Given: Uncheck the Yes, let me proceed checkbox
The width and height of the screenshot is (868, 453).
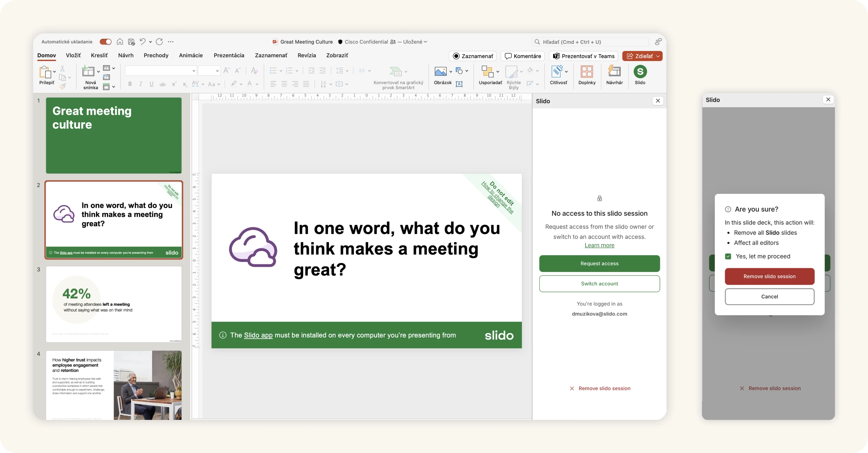Looking at the screenshot, I should point(728,256).
